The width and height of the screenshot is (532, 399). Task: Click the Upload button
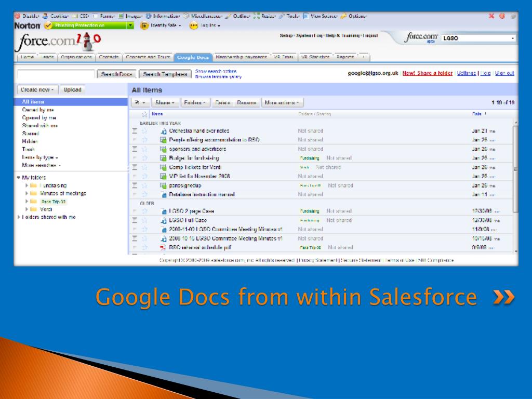(x=73, y=89)
